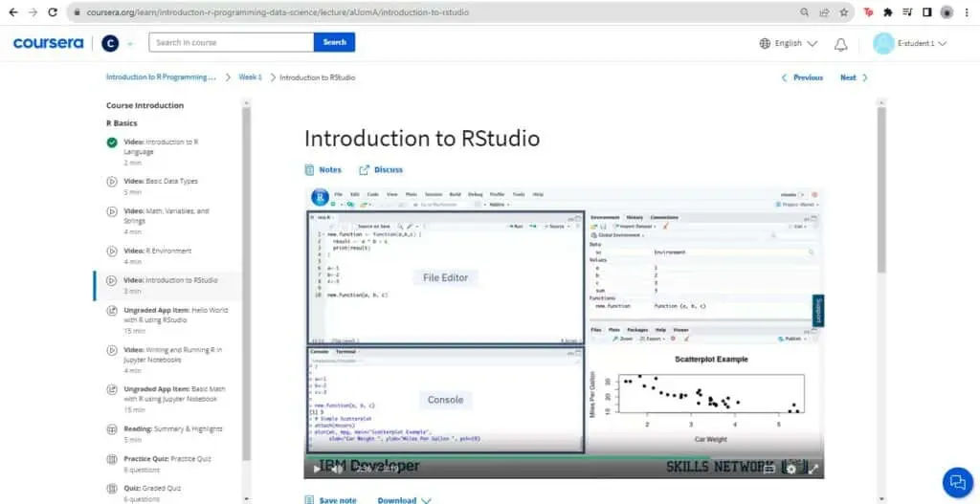
Task: Open the notifications bell
Action: tap(841, 44)
